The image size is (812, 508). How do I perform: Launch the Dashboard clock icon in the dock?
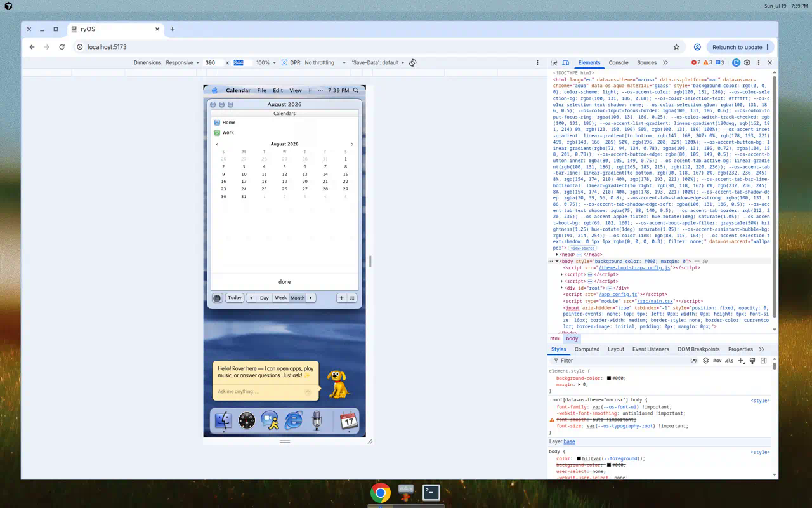[247, 420]
